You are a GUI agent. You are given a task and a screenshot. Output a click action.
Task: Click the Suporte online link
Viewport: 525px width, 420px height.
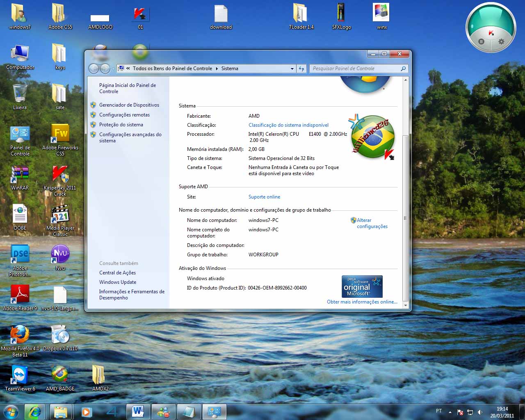pos(264,197)
